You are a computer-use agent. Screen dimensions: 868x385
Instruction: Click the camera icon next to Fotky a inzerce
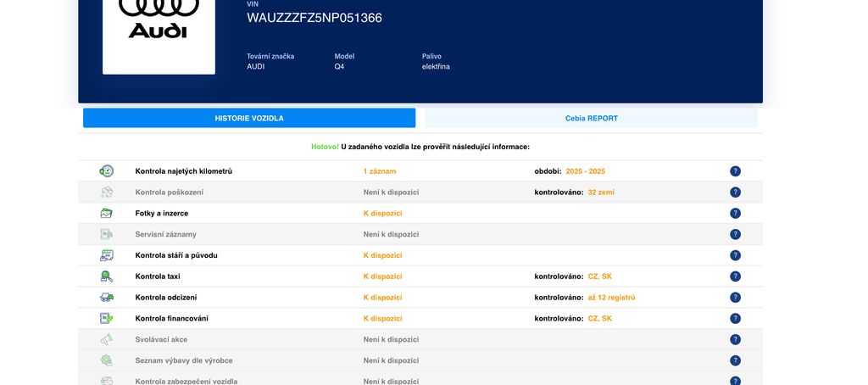point(106,214)
